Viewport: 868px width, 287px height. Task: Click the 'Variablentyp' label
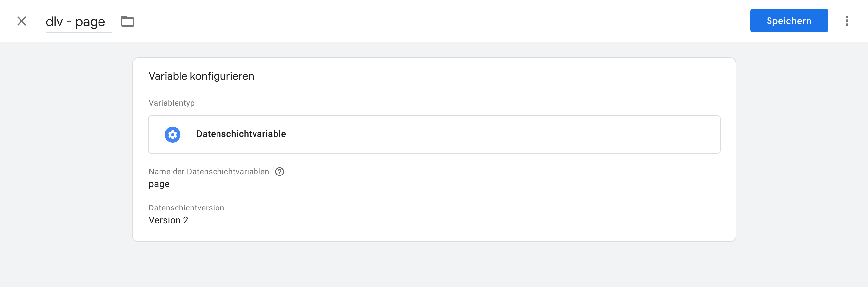tap(172, 103)
